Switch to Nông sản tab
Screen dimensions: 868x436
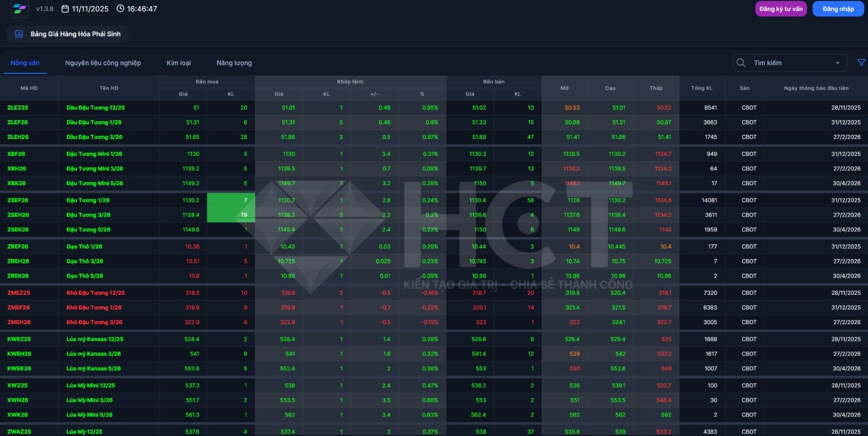(25, 63)
